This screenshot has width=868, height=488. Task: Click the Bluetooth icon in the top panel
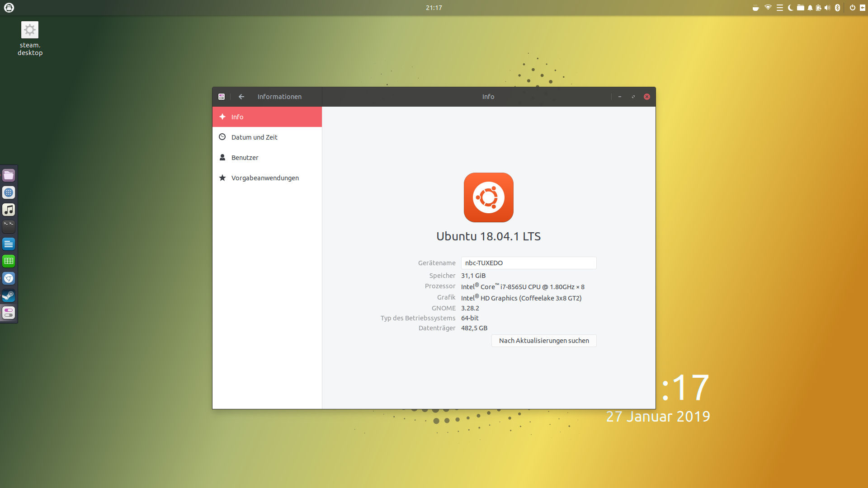[x=837, y=8]
